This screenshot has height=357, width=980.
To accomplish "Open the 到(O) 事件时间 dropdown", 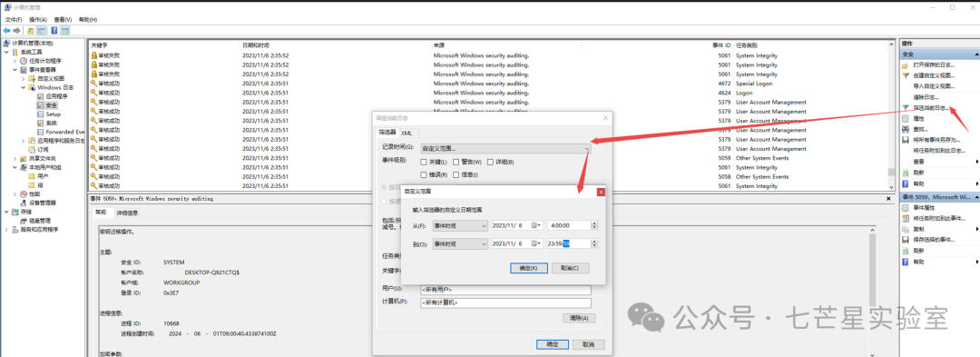I will pyautogui.click(x=459, y=243).
